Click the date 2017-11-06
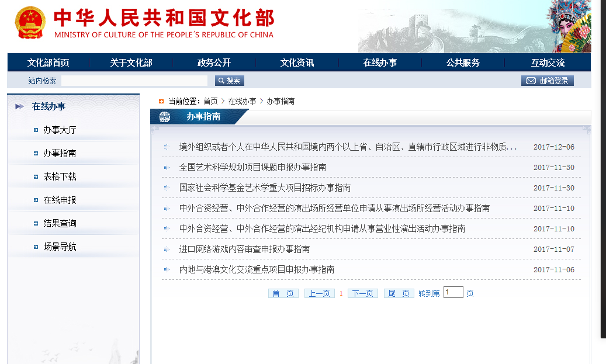Viewport: 606px width, 364px height. pyautogui.click(x=554, y=270)
